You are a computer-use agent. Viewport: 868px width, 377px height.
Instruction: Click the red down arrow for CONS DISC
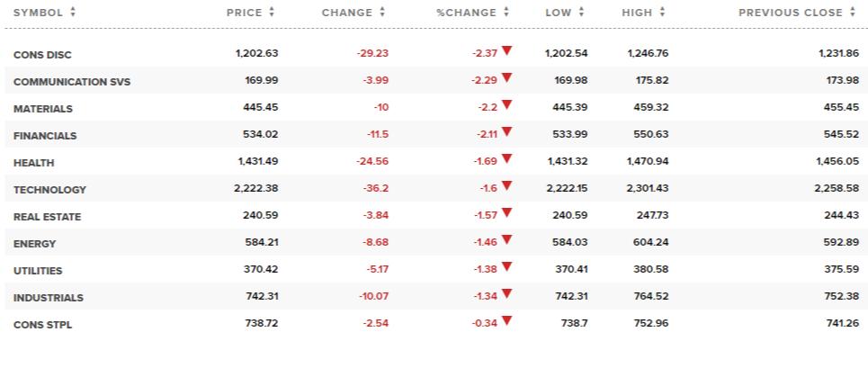click(x=507, y=51)
